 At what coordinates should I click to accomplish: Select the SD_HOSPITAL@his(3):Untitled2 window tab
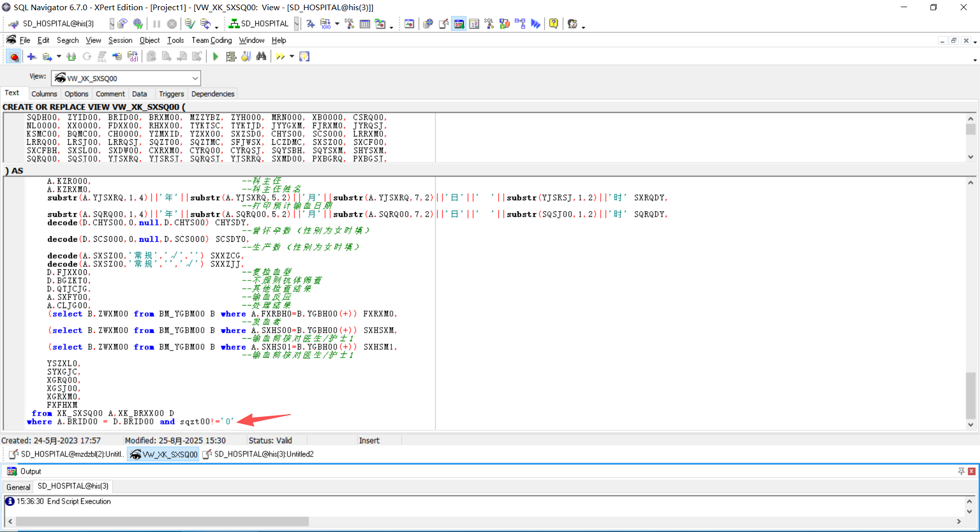[258, 454]
